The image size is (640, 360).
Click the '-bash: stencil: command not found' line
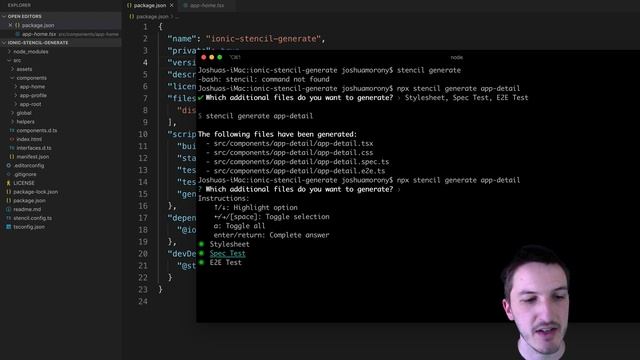[264, 79]
